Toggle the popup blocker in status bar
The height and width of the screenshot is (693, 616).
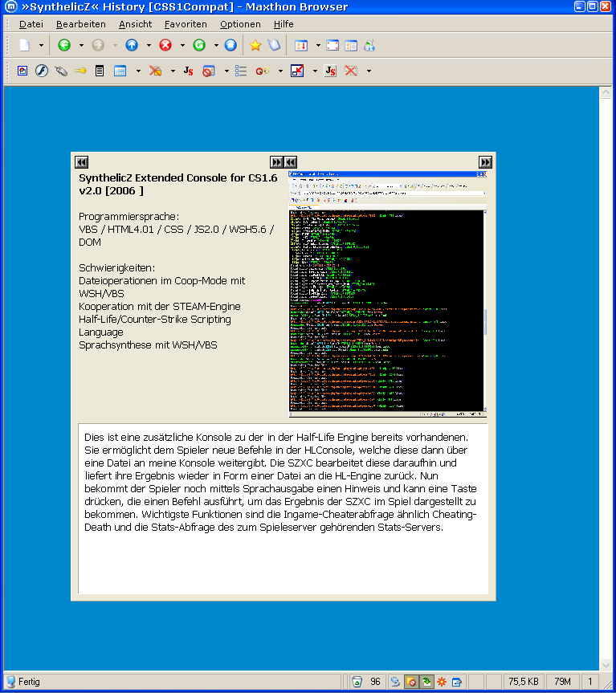pyautogui.click(x=411, y=682)
